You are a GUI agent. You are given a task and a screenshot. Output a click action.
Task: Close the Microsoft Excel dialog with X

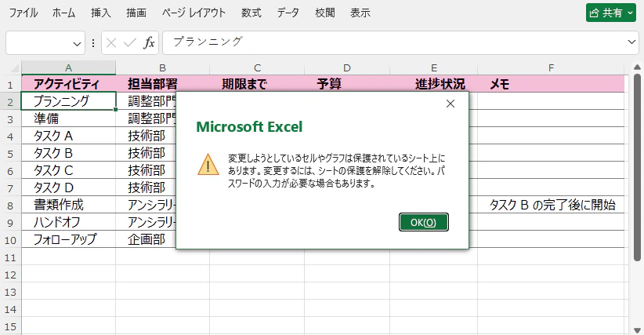click(x=450, y=104)
